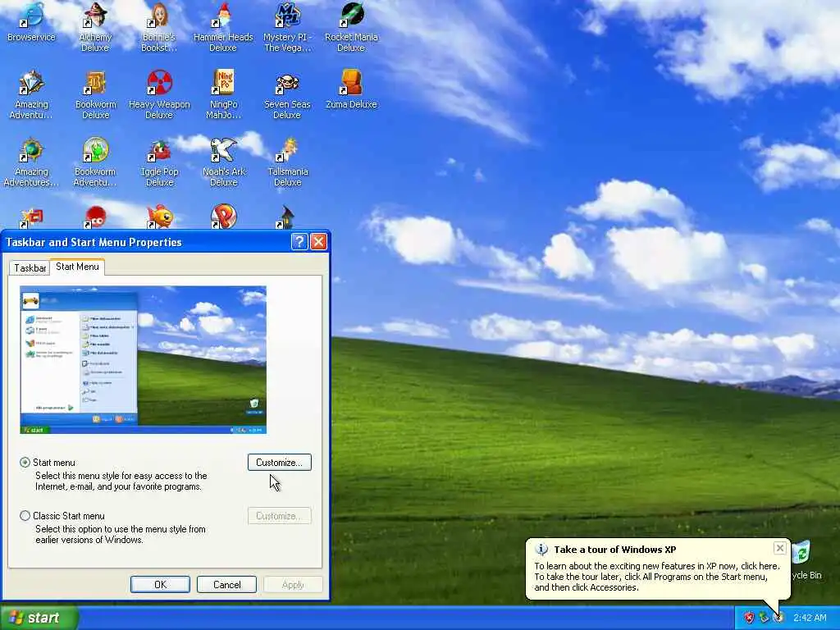Click the Heavy Weapon Deluxe icon
840x630 pixels.
(x=159, y=94)
